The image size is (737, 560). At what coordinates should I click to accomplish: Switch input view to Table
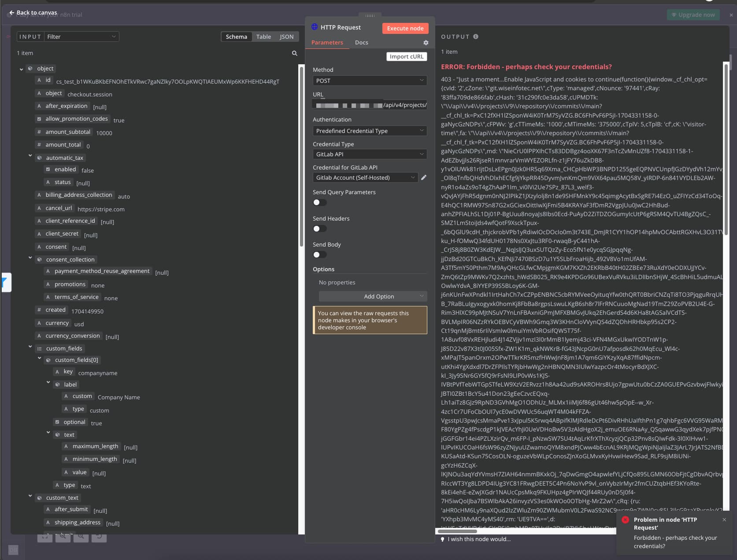pyautogui.click(x=263, y=37)
